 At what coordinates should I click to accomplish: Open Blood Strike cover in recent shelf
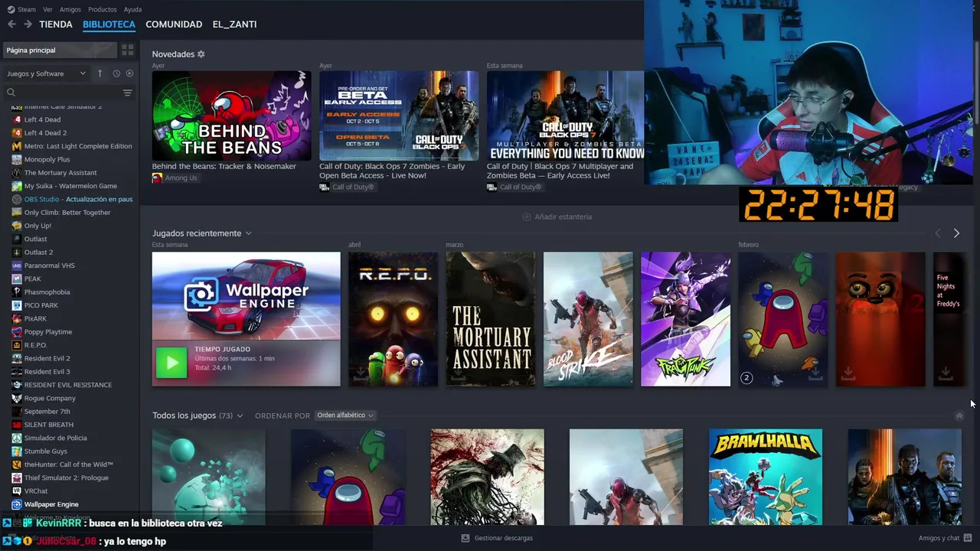pos(588,319)
